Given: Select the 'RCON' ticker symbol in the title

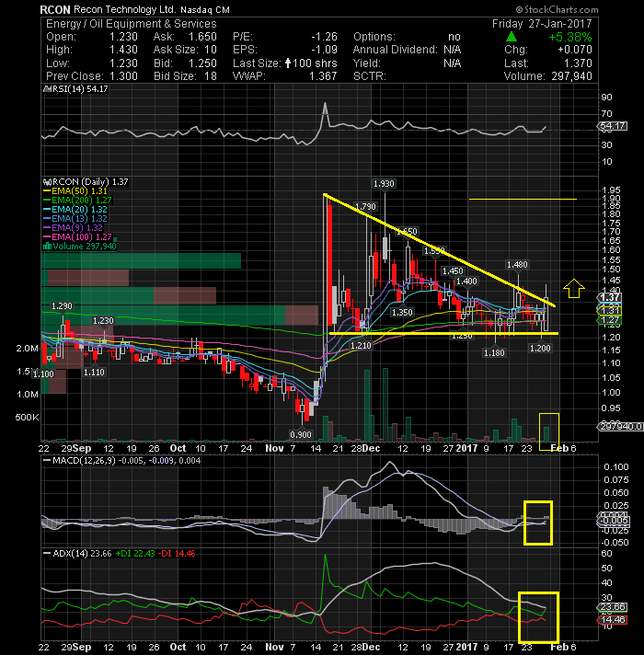Looking at the screenshot, I should (54, 9).
